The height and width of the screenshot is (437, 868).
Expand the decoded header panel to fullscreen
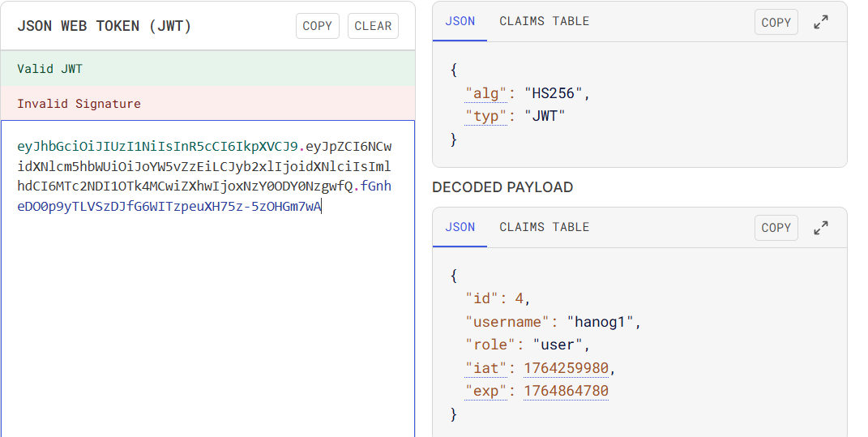821,23
